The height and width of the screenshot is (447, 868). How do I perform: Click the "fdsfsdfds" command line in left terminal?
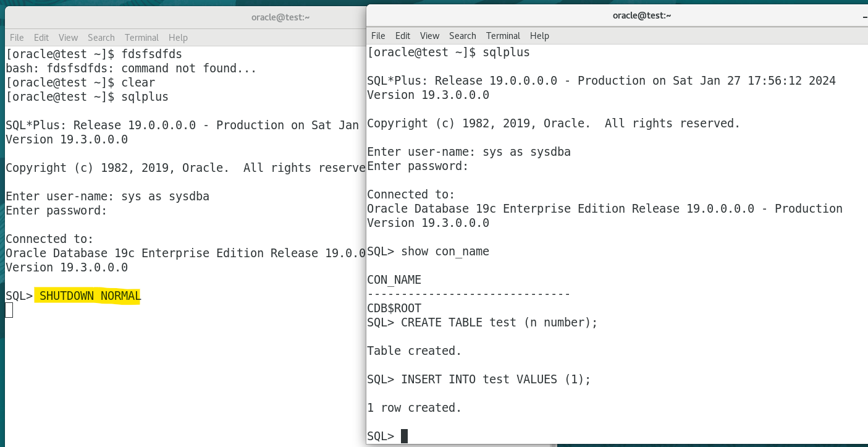pos(94,54)
